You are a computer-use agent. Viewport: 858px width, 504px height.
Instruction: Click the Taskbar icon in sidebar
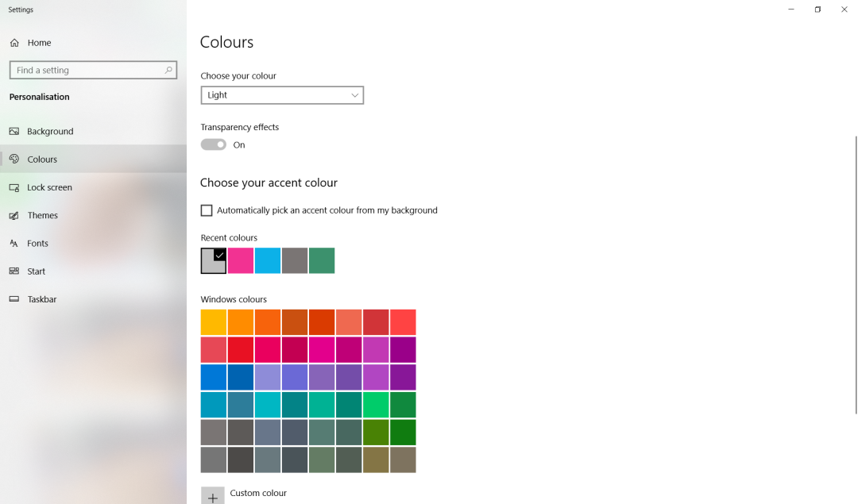14,299
